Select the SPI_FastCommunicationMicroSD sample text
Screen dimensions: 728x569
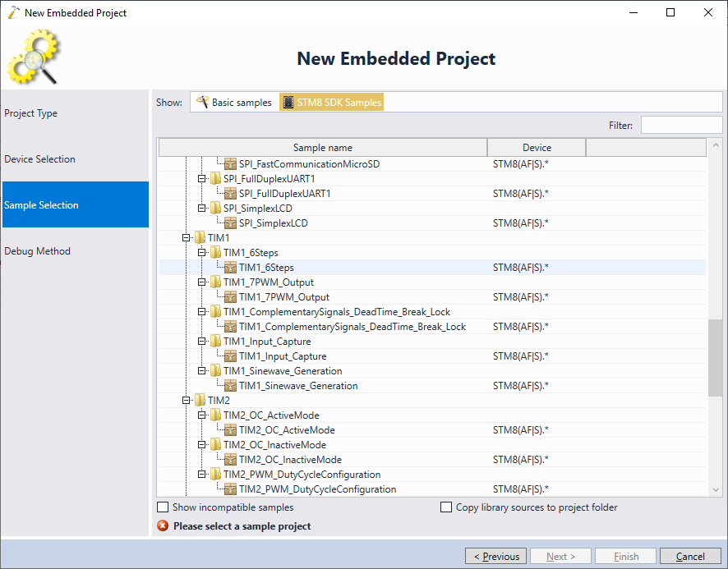click(x=309, y=164)
